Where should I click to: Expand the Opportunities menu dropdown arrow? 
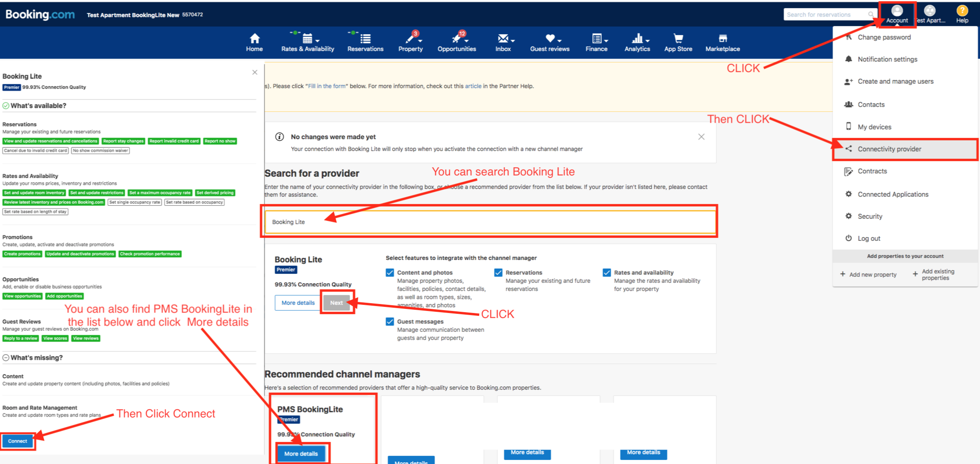tap(467, 41)
